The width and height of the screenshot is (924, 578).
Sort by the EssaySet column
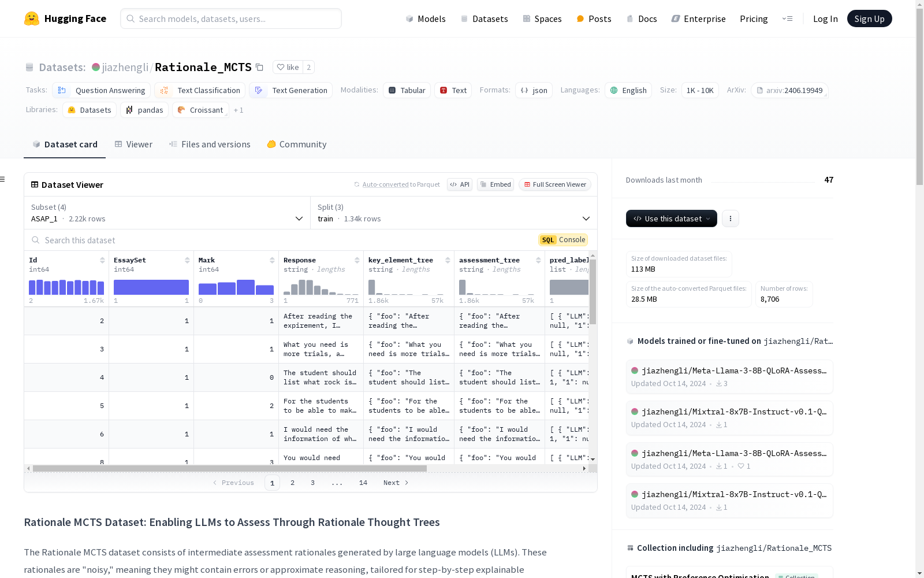(187, 260)
